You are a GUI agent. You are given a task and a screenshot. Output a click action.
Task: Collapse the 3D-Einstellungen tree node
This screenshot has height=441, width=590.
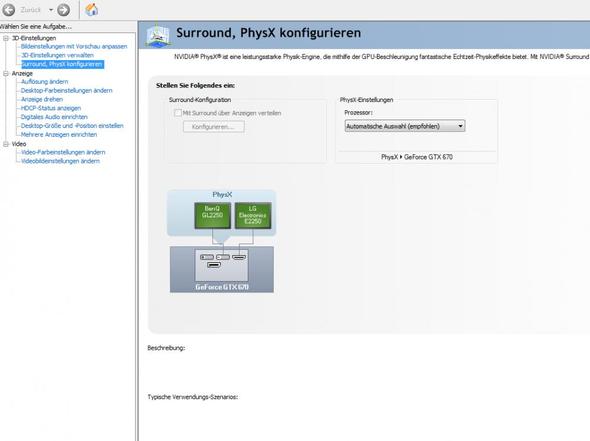6,38
